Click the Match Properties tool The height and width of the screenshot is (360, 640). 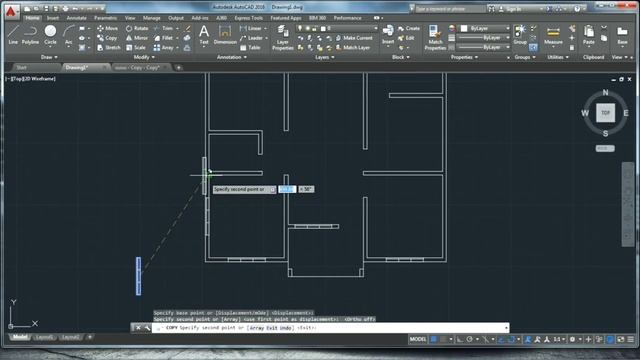[x=435, y=37]
